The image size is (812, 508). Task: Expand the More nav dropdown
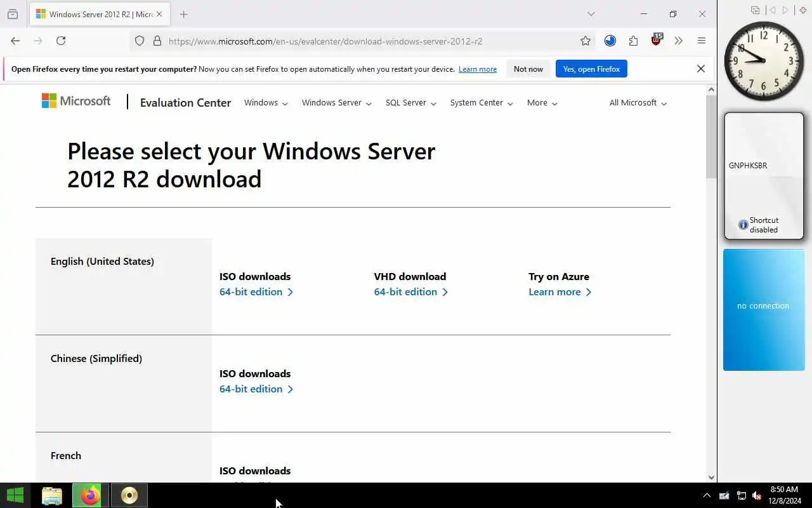[542, 103]
